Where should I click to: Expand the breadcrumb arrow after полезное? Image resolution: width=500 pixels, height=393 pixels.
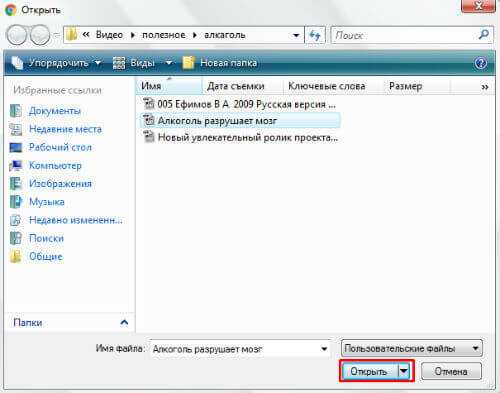click(195, 35)
